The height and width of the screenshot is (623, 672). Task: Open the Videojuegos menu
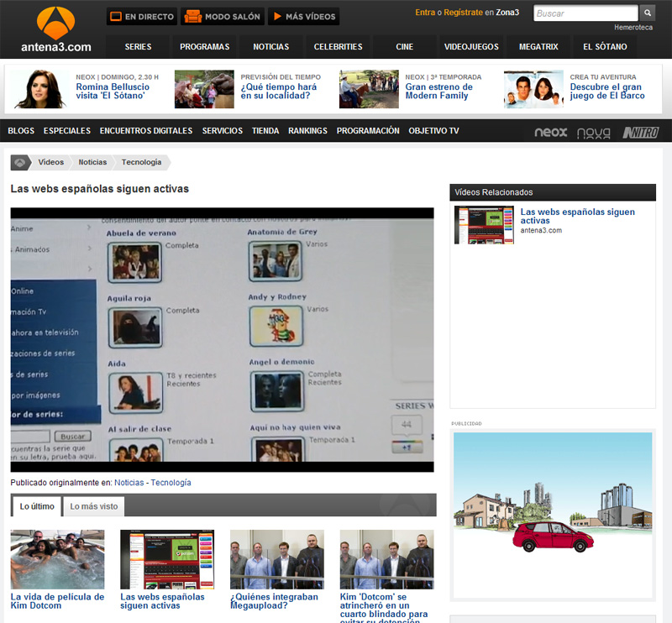pos(471,47)
